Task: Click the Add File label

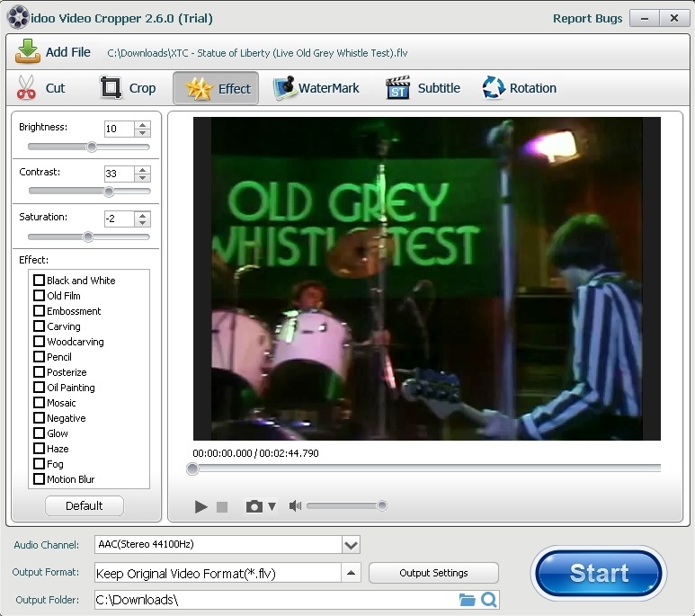Action: tap(68, 52)
